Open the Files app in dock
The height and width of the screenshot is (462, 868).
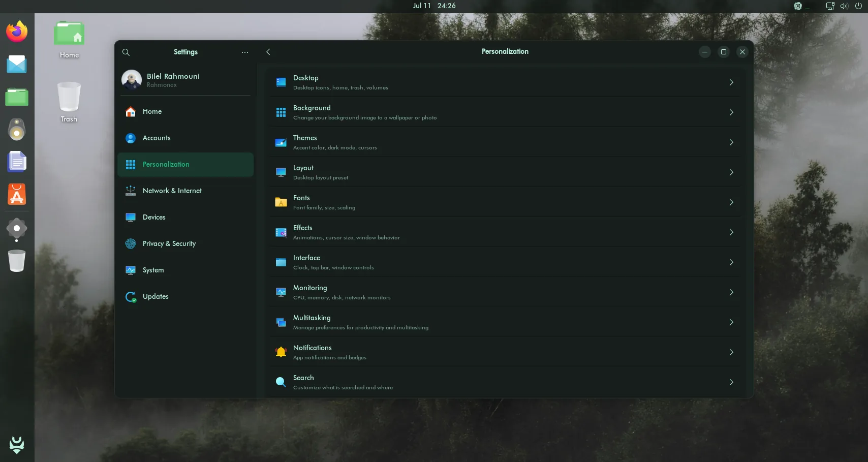(x=17, y=97)
